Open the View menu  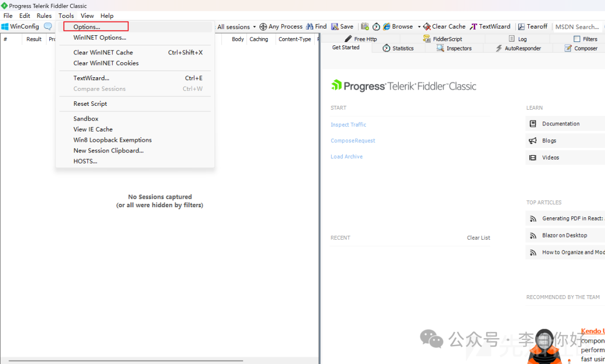coord(87,16)
